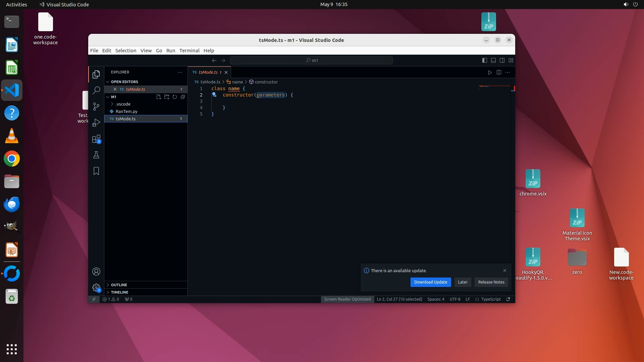Viewport: 644px width, 362px height.
Task: Expand the TIMELINE section
Action: click(x=119, y=292)
